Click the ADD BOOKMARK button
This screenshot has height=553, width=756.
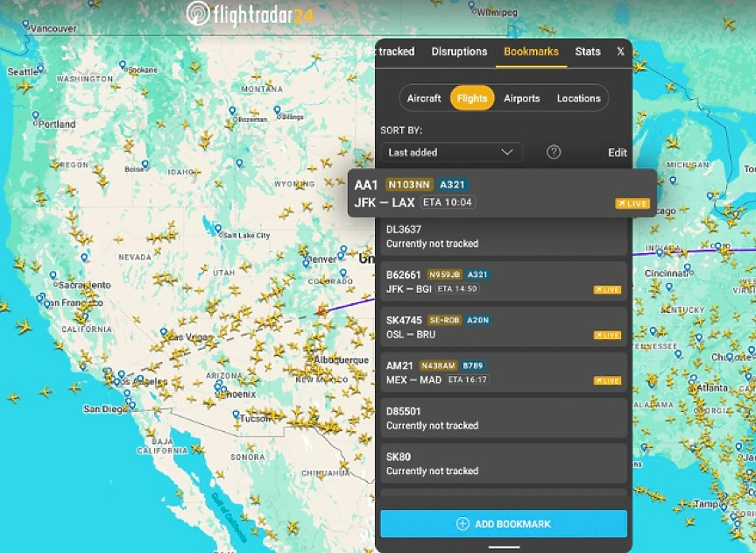coord(502,522)
